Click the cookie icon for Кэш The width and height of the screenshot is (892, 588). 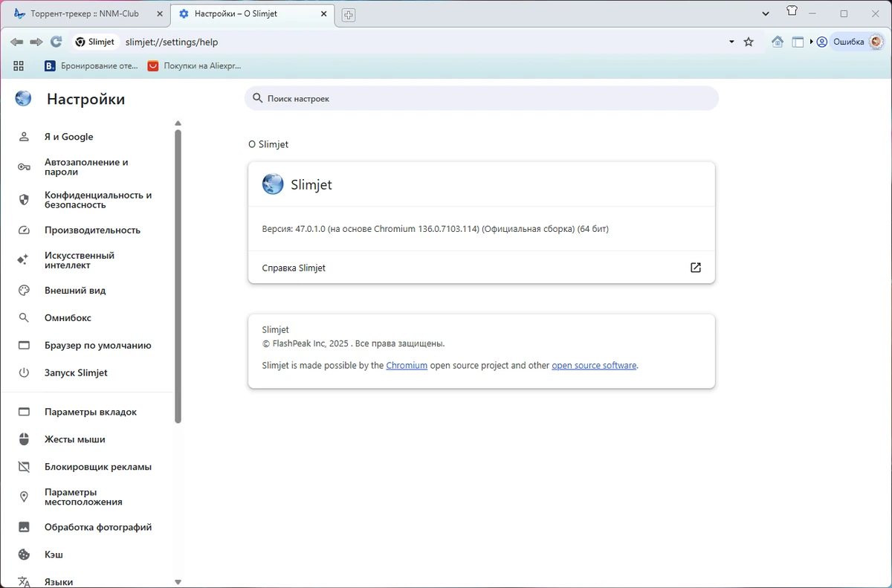pyautogui.click(x=24, y=555)
